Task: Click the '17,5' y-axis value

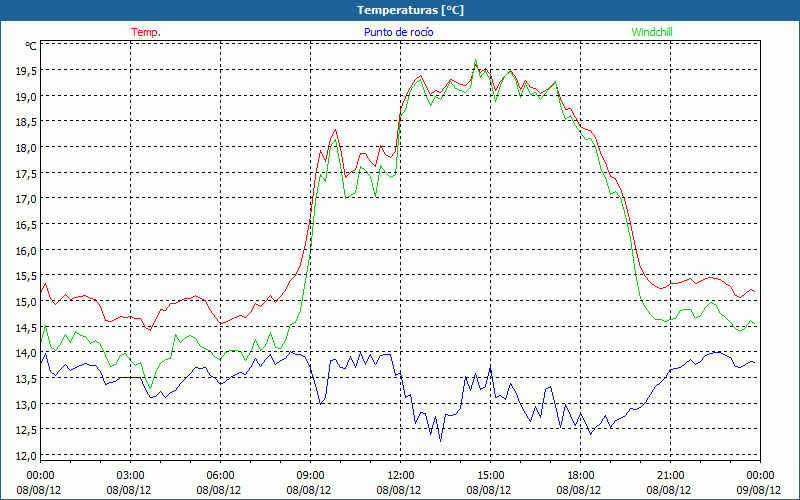Action: point(26,174)
